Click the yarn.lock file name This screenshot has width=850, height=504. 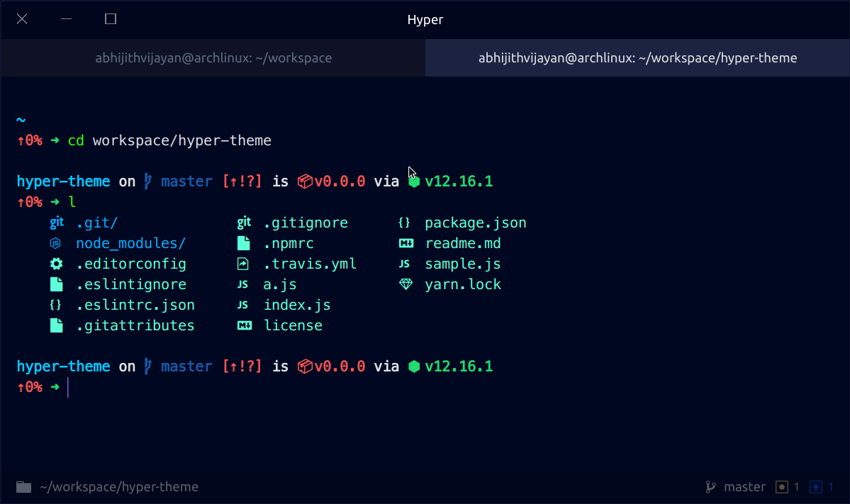463,284
